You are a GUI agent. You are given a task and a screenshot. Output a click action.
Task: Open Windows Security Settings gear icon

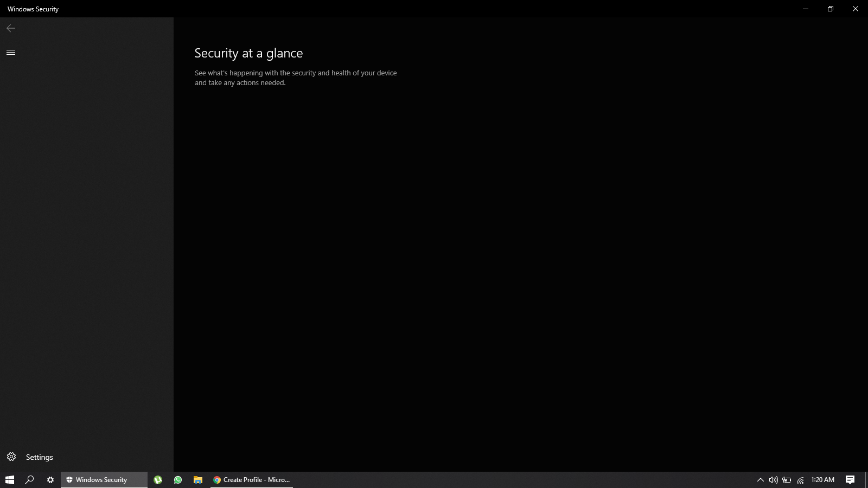click(11, 457)
